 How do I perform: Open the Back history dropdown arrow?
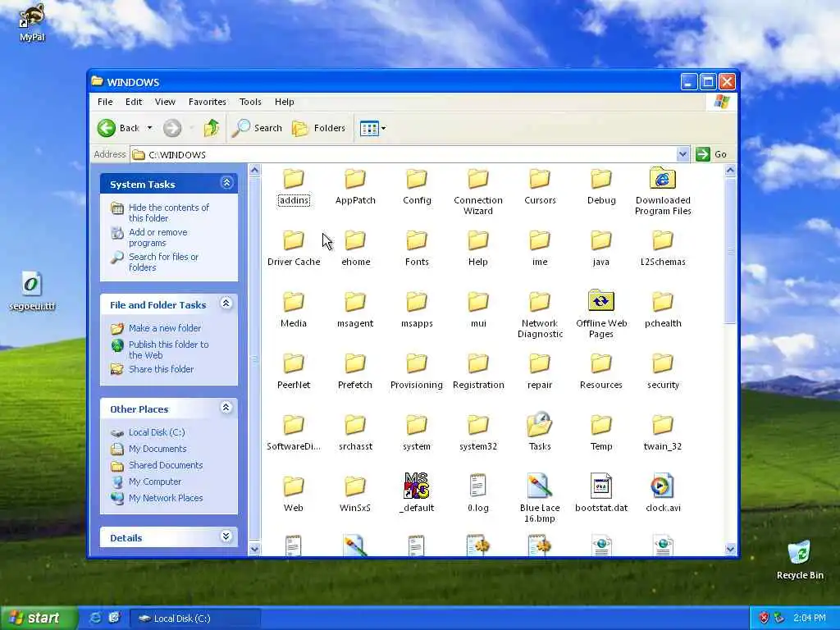[149, 128]
